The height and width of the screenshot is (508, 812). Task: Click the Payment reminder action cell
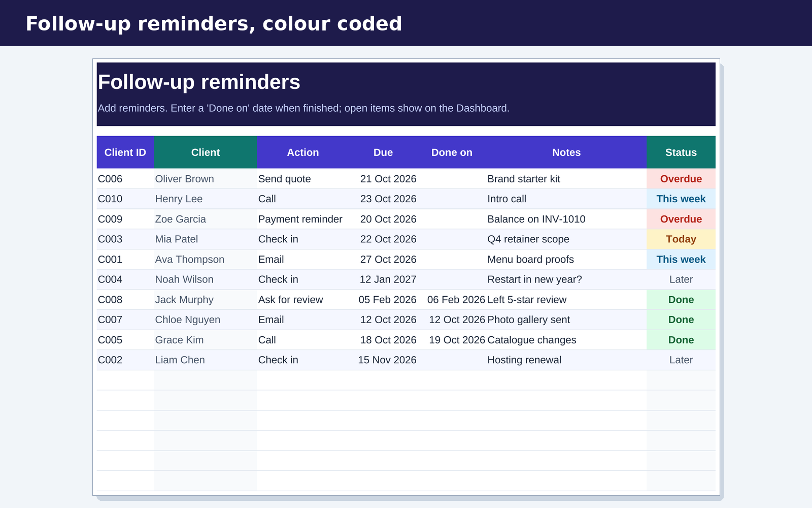point(303,219)
